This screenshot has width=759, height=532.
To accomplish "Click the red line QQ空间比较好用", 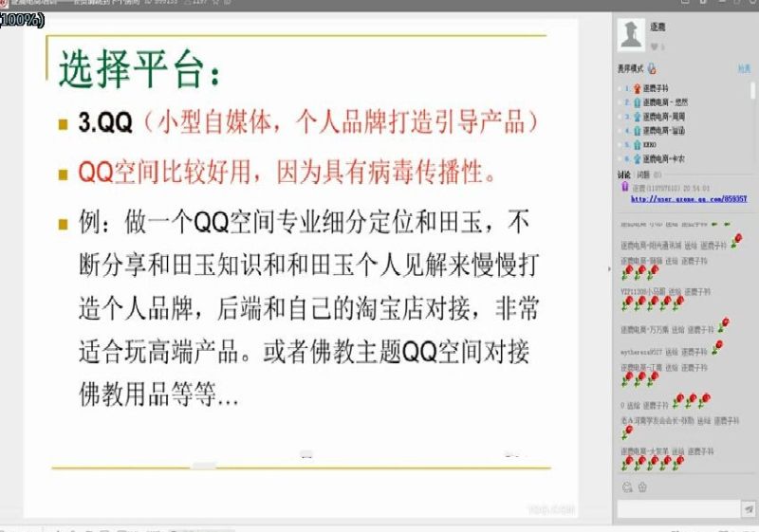I will pos(287,172).
